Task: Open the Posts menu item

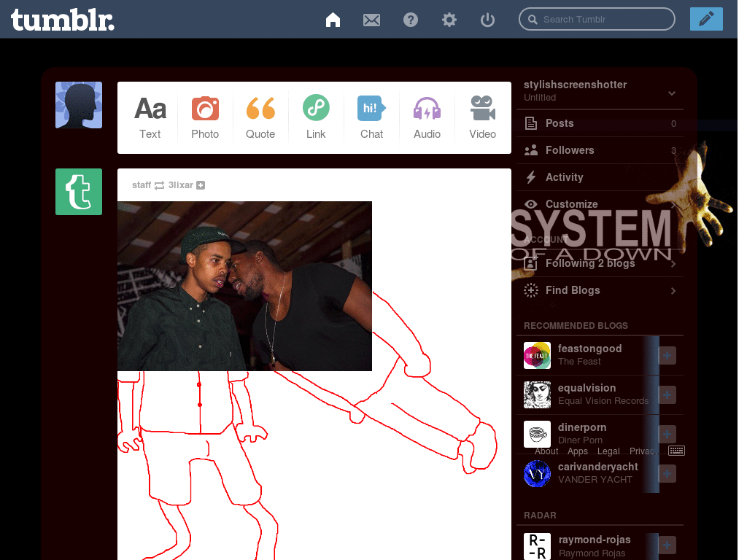Action: click(600, 123)
